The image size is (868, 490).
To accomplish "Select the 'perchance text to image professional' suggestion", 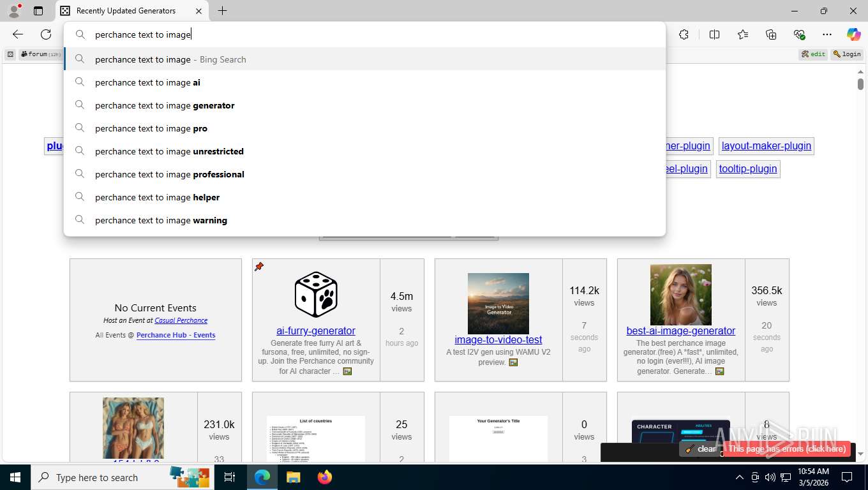I will point(364,174).
